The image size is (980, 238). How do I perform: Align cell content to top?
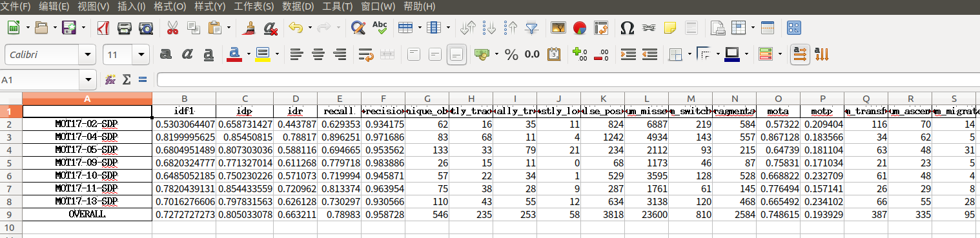point(414,55)
